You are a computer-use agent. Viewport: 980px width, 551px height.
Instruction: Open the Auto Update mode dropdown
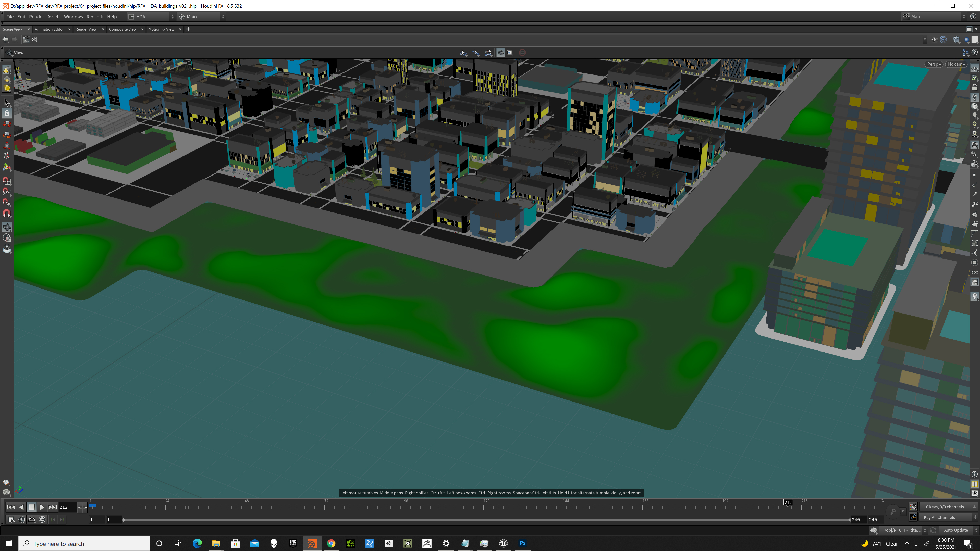pyautogui.click(x=958, y=530)
